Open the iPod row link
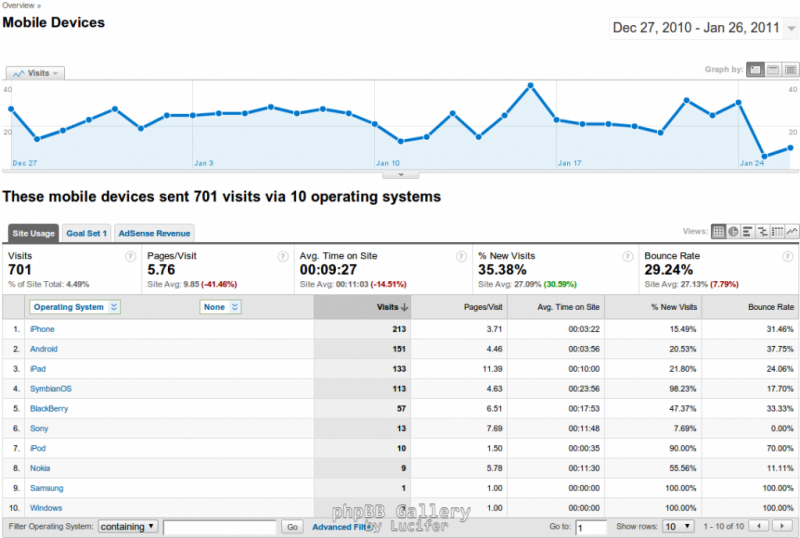This screenshot has width=800, height=538. tap(38, 449)
